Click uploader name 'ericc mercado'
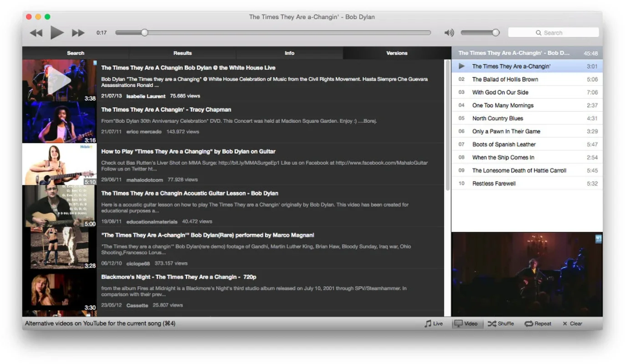Viewport: 625px width, 364px height. (144, 131)
